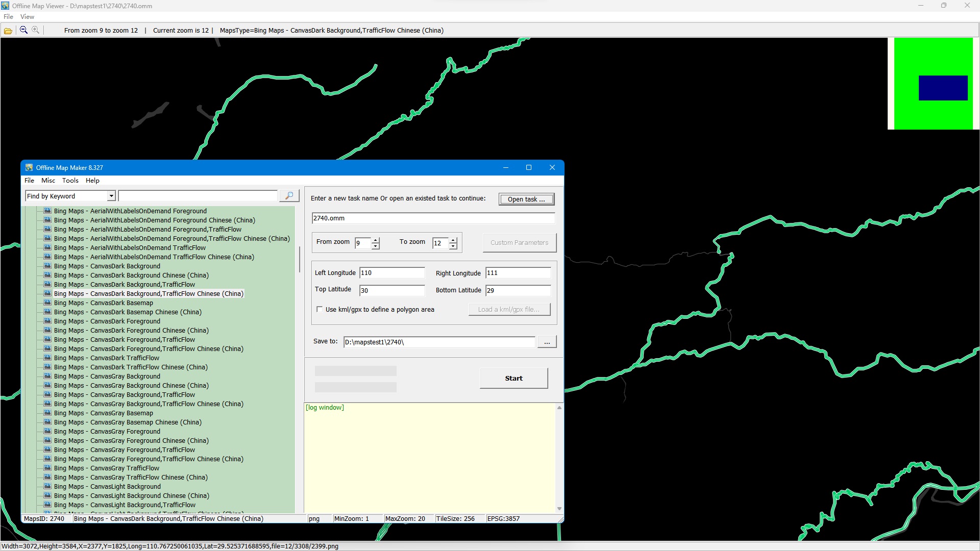
Task: Open the Misc menu
Action: click(x=48, y=181)
